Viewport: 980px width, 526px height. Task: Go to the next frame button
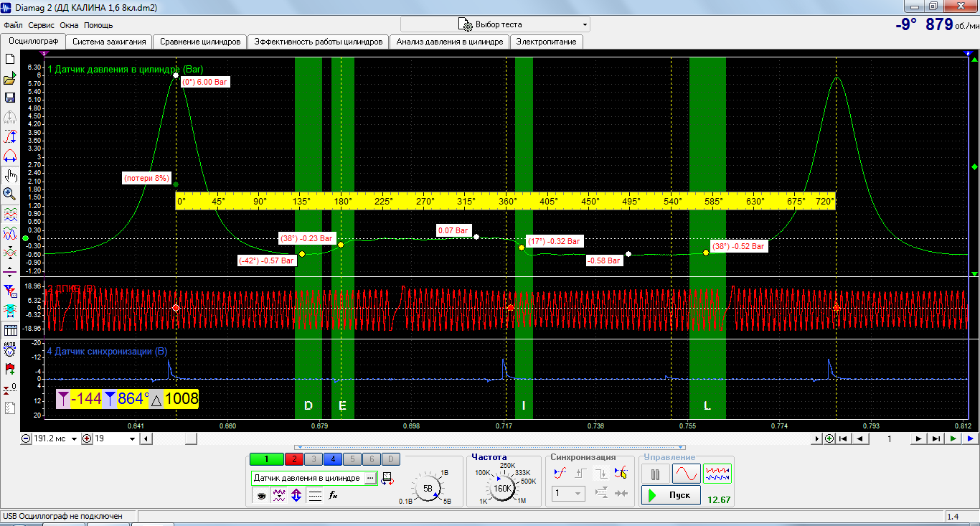[919, 438]
